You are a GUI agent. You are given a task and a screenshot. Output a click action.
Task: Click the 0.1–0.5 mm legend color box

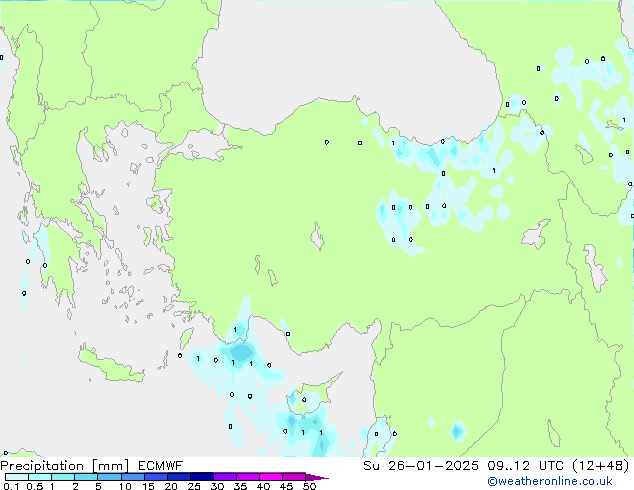click(17, 477)
